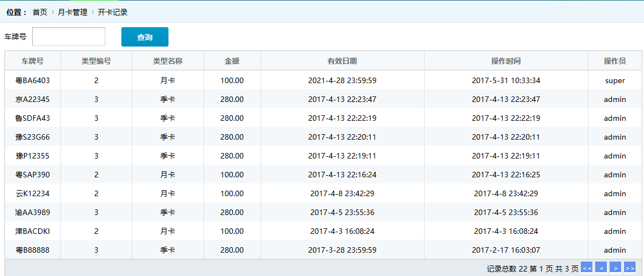Image resolution: width=644 pixels, height=276 pixels.
Task: Select the row for plate 粤BA6403
Action: [x=33, y=80]
